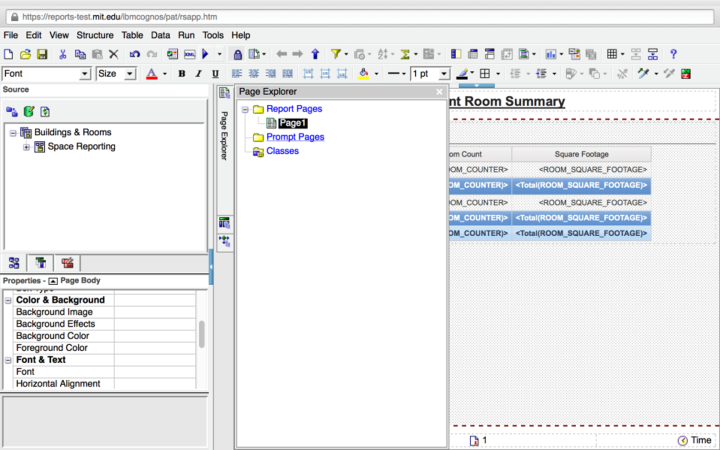
Task: Open the Structure menu
Action: (94, 35)
